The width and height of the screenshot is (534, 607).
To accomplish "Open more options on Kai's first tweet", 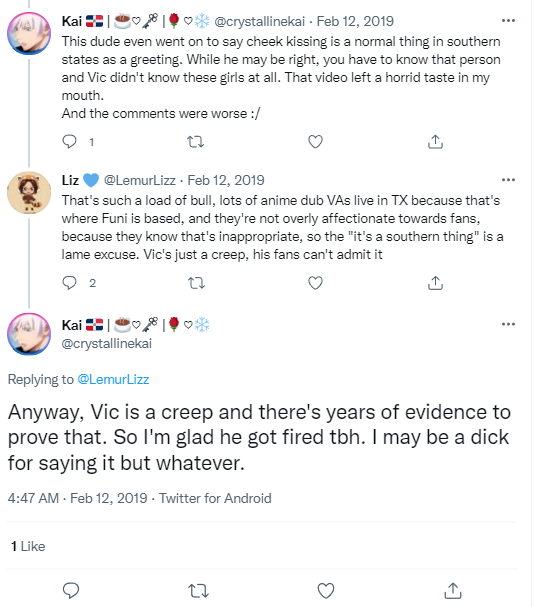I will [x=508, y=21].
